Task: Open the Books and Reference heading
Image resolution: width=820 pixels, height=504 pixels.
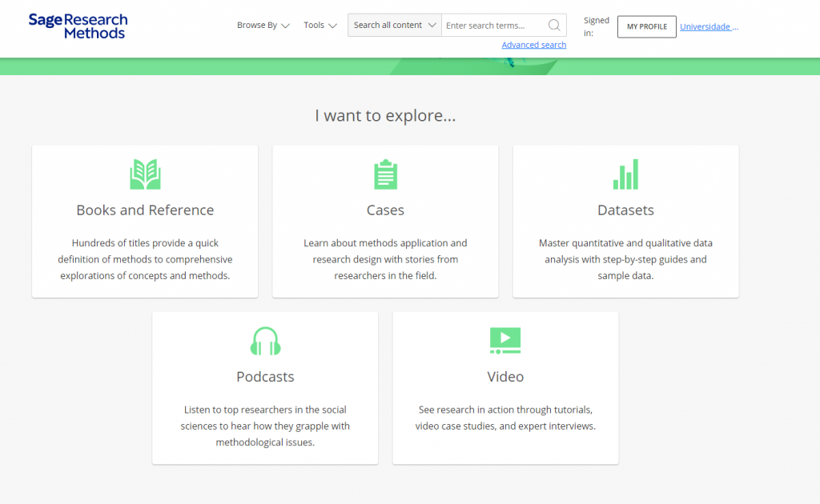Action: pos(145,210)
